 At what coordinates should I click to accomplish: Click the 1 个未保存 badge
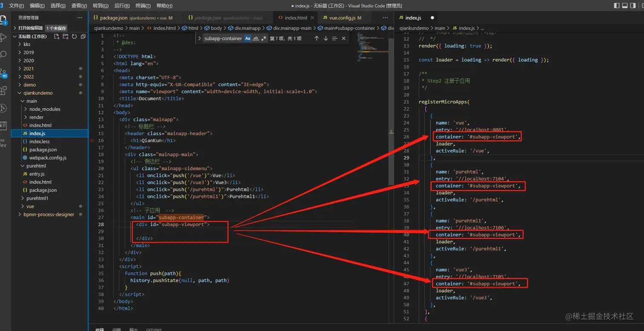pyautogui.click(x=56, y=28)
